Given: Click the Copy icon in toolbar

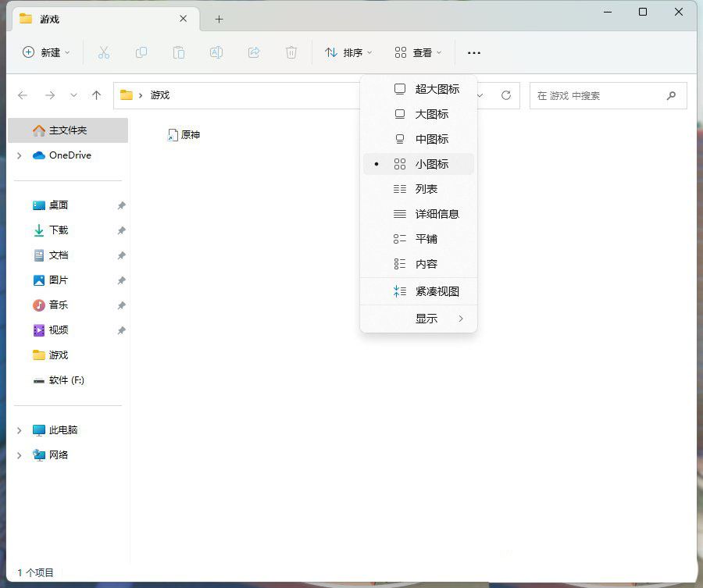Looking at the screenshot, I should [141, 52].
